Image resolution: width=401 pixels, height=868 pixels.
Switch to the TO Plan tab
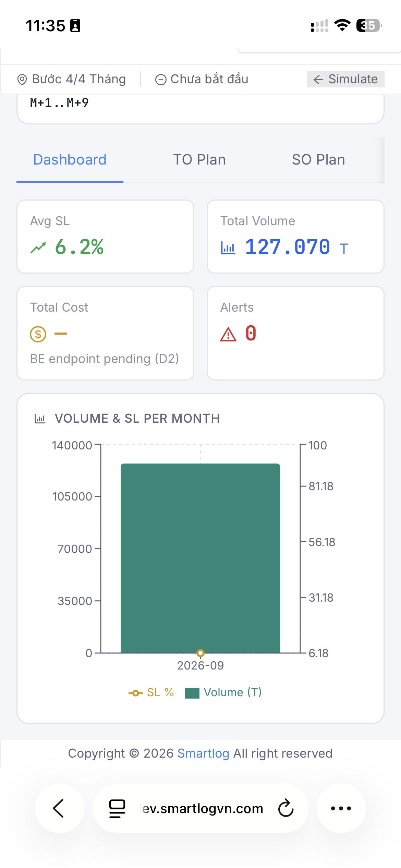(199, 160)
